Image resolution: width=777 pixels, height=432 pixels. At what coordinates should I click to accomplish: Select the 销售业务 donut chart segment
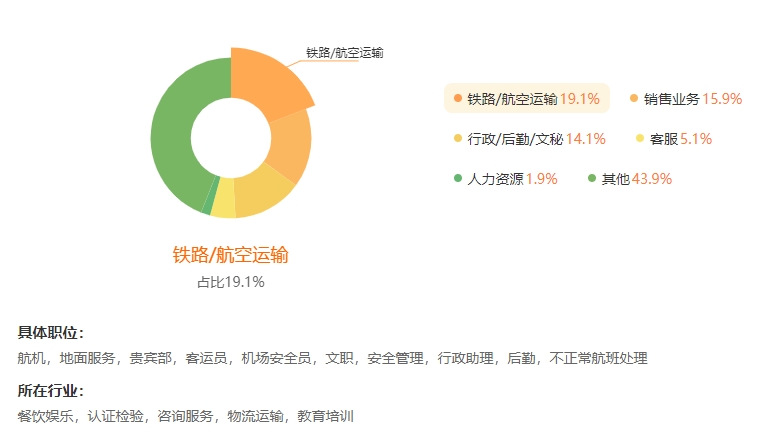pos(291,146)
